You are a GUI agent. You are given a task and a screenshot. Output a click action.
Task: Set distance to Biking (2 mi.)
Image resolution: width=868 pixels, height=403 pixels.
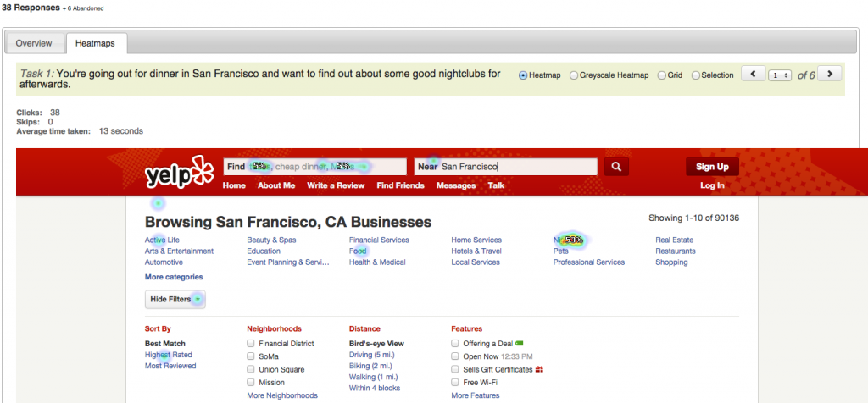tap(370, 366)
